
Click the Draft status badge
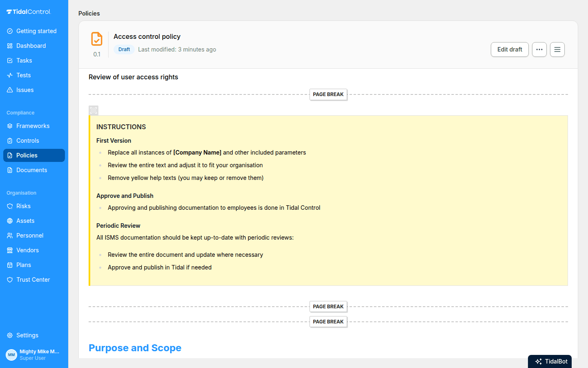[124, 49]
